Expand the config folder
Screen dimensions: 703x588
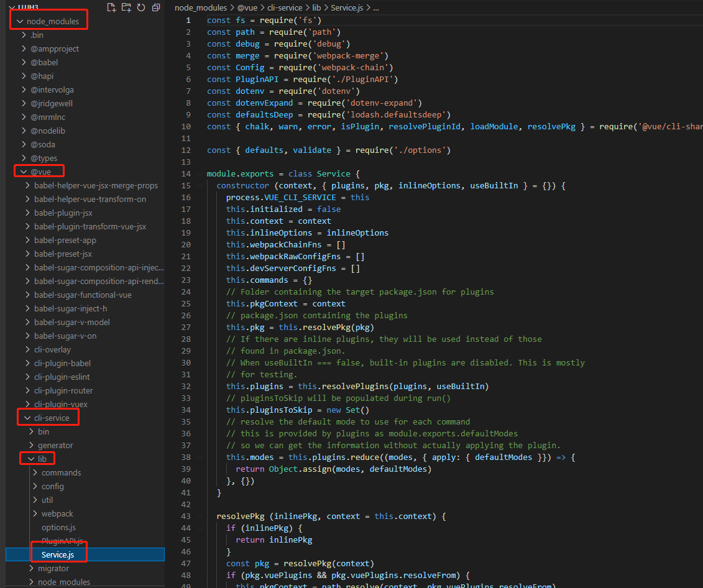[x=35, y=486]
